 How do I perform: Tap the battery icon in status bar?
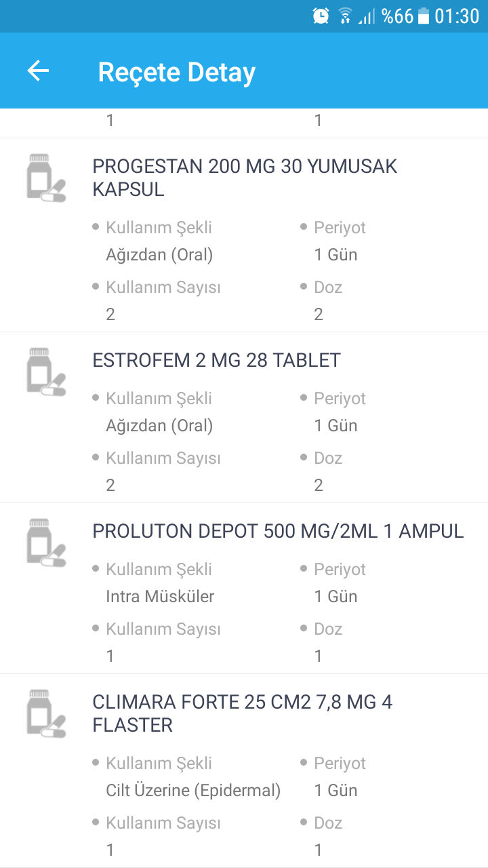(424, 16)
